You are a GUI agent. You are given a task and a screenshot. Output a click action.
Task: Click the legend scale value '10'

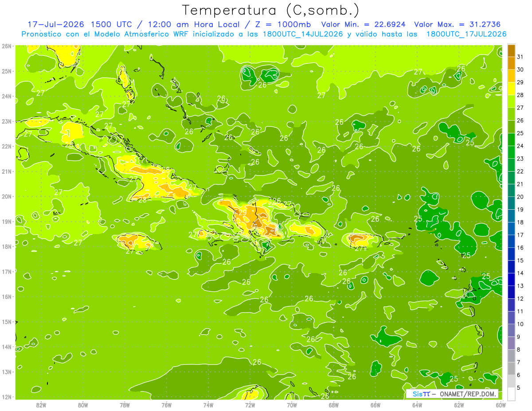tap(520, 324)
